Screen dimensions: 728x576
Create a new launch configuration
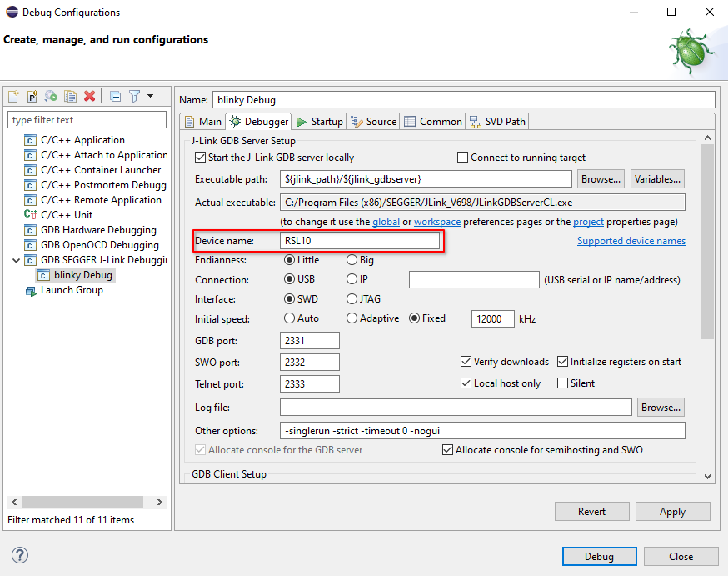click(13, 96)
